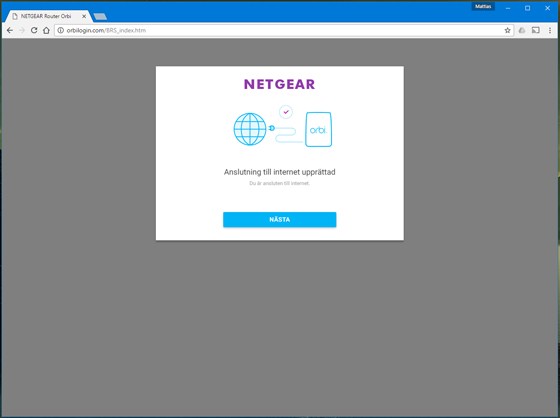Minimize the browser window
Viewport: 560px width, 418px height.
point(508,8)
